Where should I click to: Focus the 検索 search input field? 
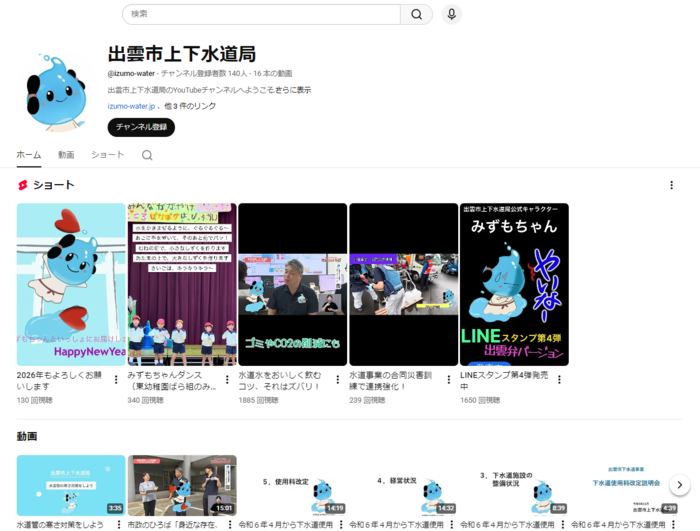262,14
